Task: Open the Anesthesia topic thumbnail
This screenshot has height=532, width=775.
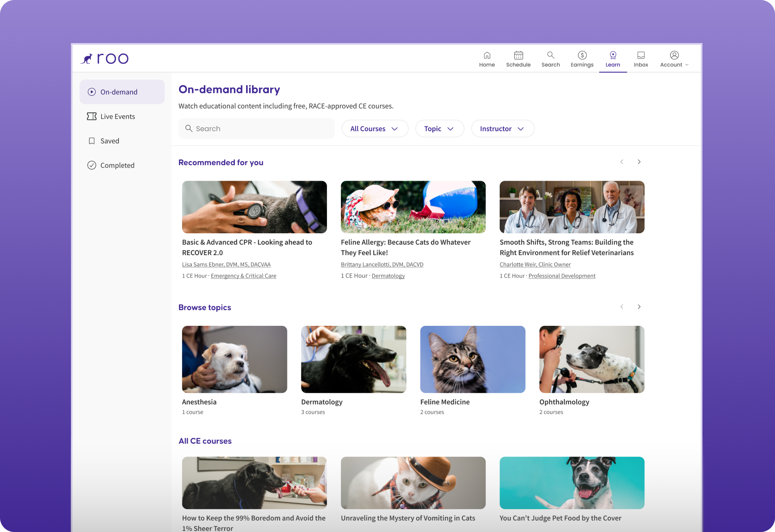Action: (x=234, y=359)
